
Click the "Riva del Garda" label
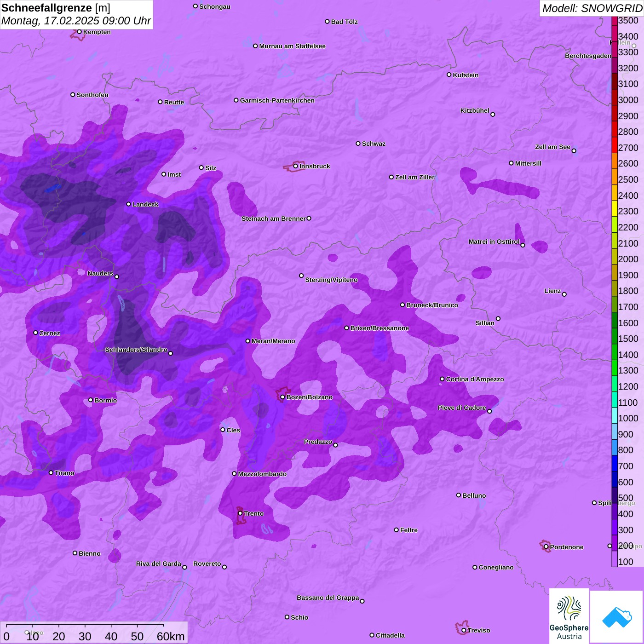pos(159,563)
